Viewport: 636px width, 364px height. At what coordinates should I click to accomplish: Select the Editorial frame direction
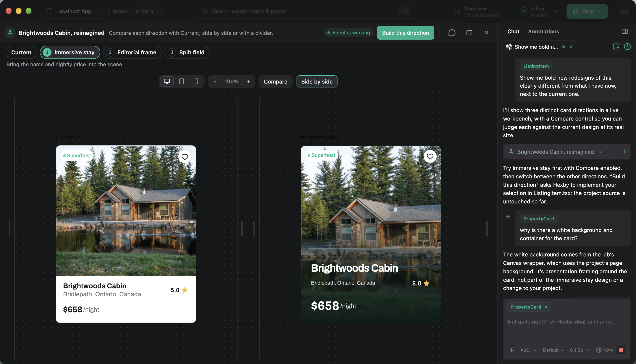click(x=132, y=52)
